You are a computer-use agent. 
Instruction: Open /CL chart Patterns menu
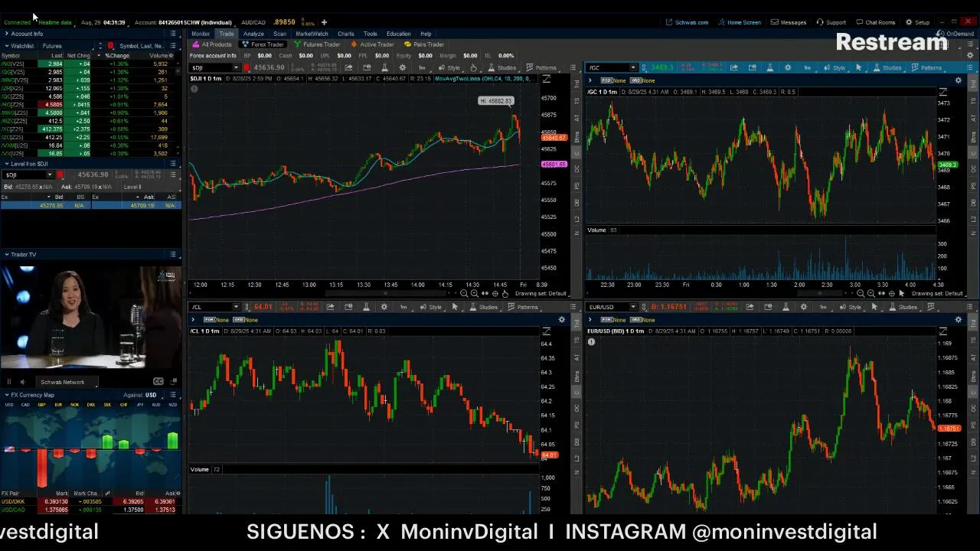(523, 307)
